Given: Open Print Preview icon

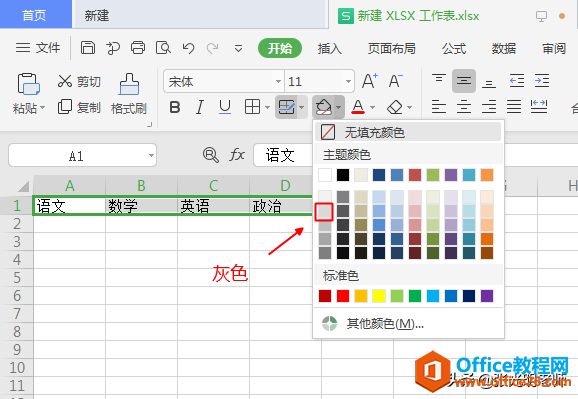Looking at the screenshot, I should point(163,48).
